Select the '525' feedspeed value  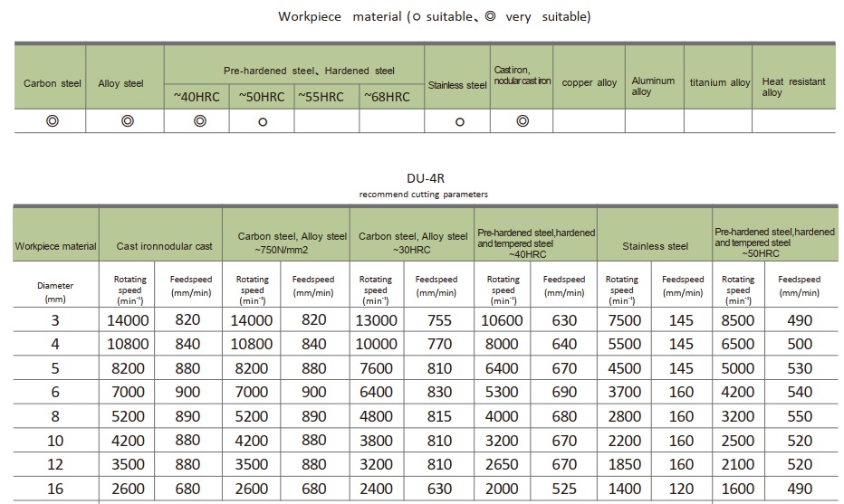[564, 489]
